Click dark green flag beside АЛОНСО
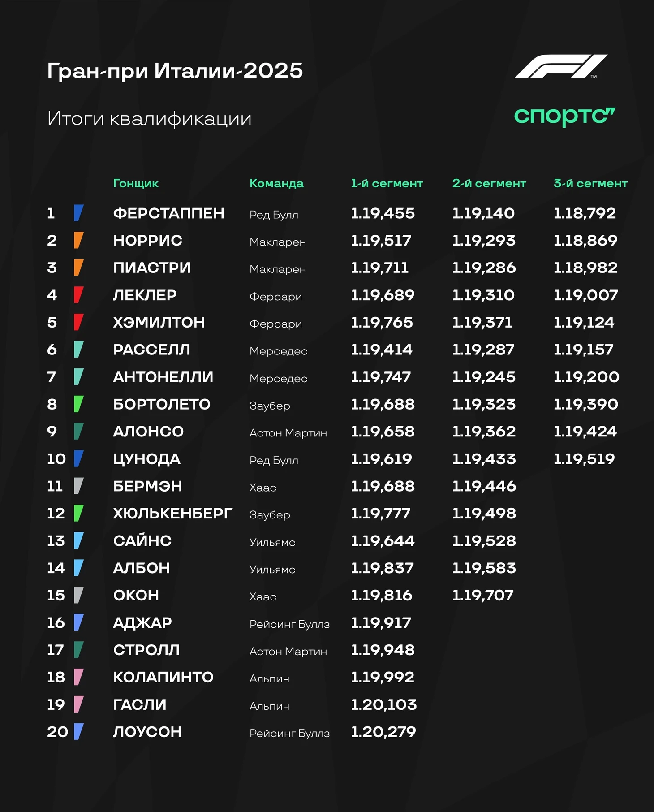Image resolution: width=654 pixels, height=812 pixels. [79, 432]
